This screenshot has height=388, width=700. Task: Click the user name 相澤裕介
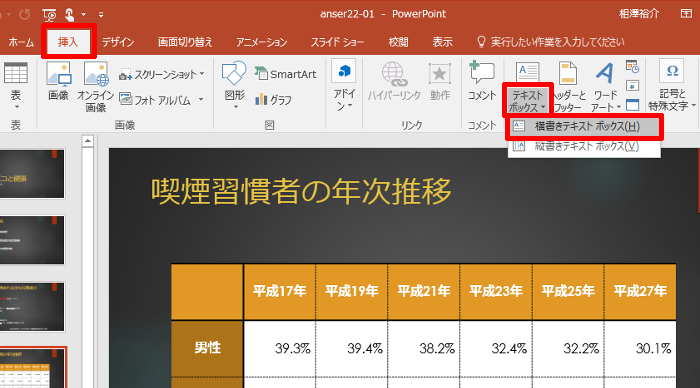click(x=639, y=14)
